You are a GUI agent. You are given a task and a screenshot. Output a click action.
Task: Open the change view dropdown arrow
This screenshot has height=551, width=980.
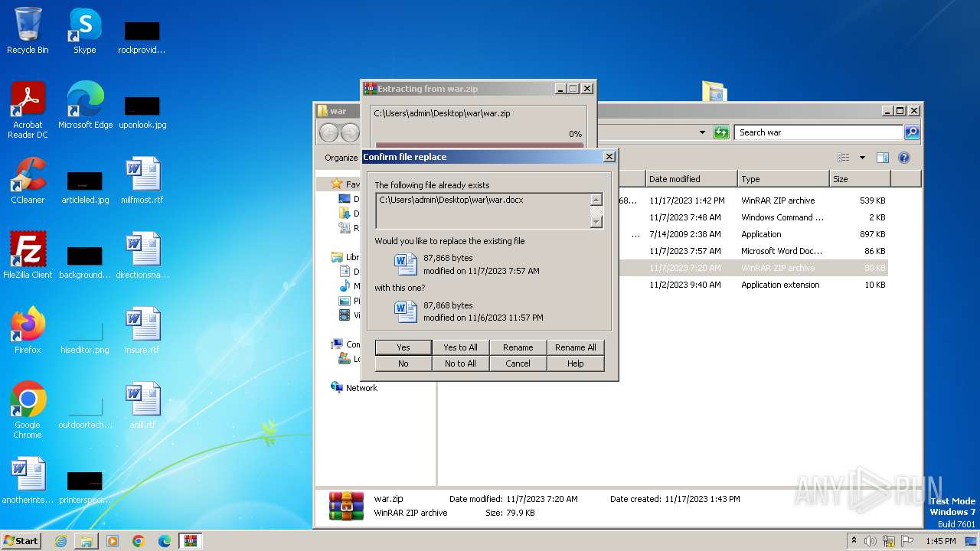(x=862, y=158)
